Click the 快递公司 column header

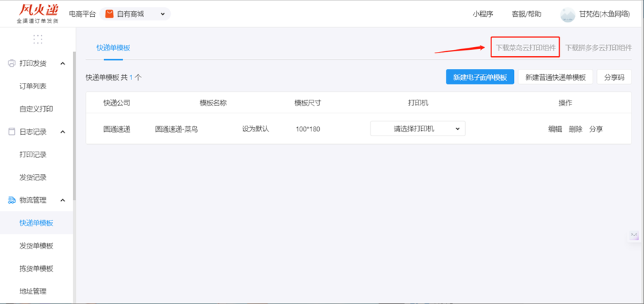pos(117,103)
